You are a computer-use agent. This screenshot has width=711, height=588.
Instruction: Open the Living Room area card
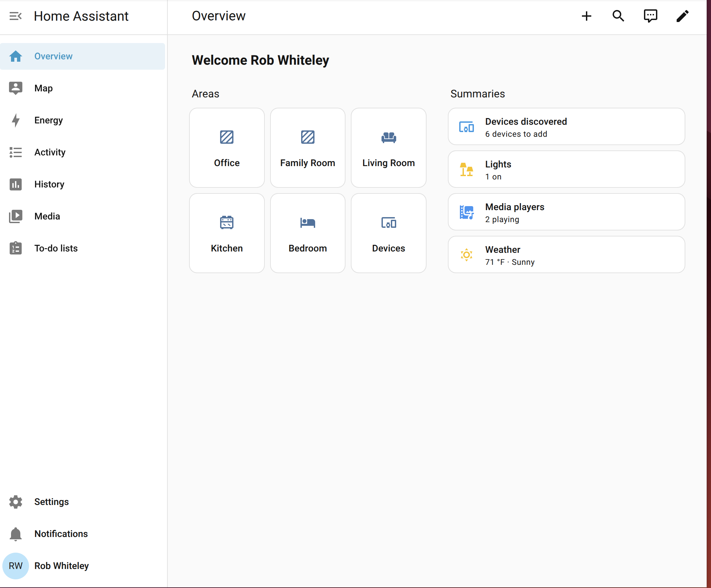tap(388, 148)
